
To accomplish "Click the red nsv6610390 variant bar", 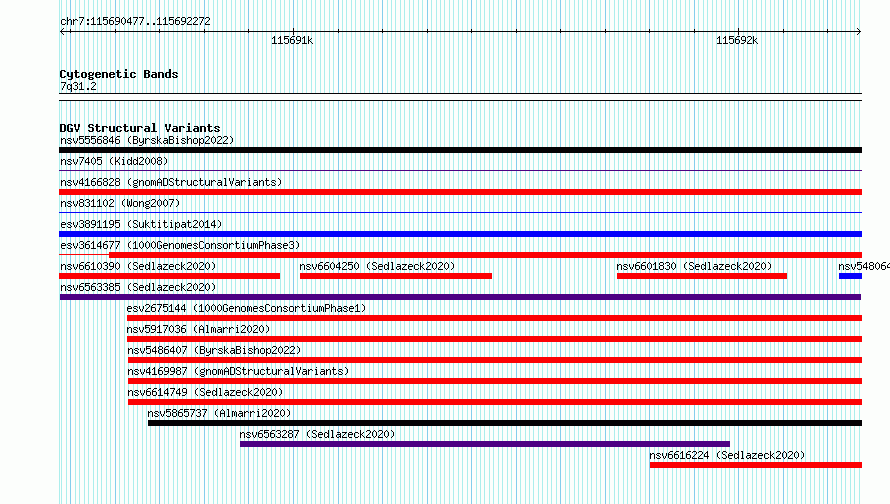I will click(169, 276).
